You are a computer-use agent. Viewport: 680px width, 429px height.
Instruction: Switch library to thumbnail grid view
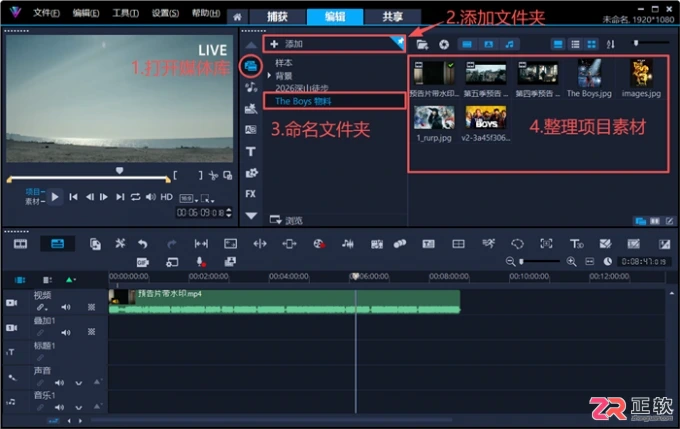click(x=592, y=44)
